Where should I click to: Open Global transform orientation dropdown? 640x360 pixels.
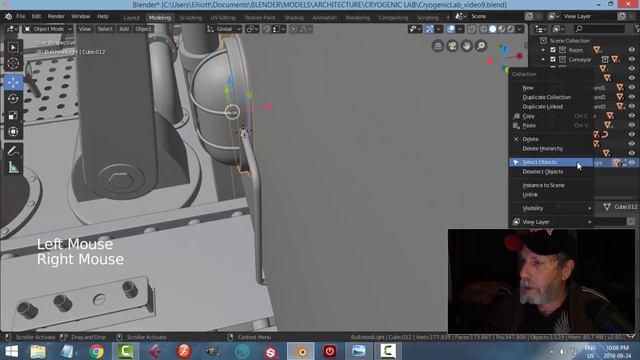[224, 29]
